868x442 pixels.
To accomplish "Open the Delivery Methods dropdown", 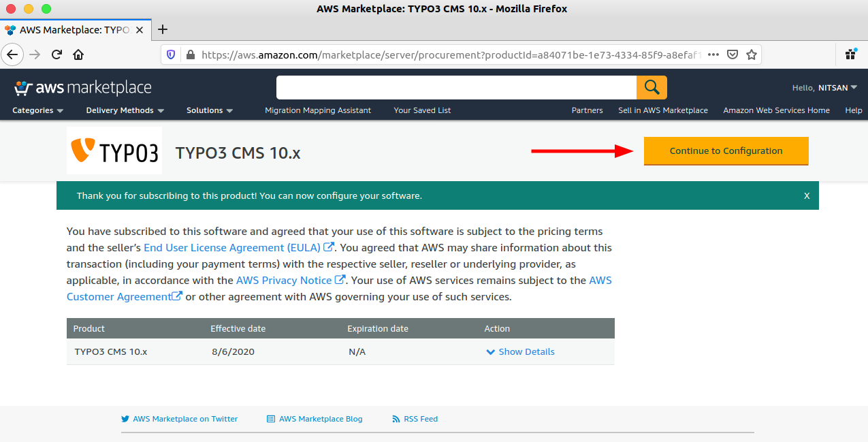I will pos(125,110).
